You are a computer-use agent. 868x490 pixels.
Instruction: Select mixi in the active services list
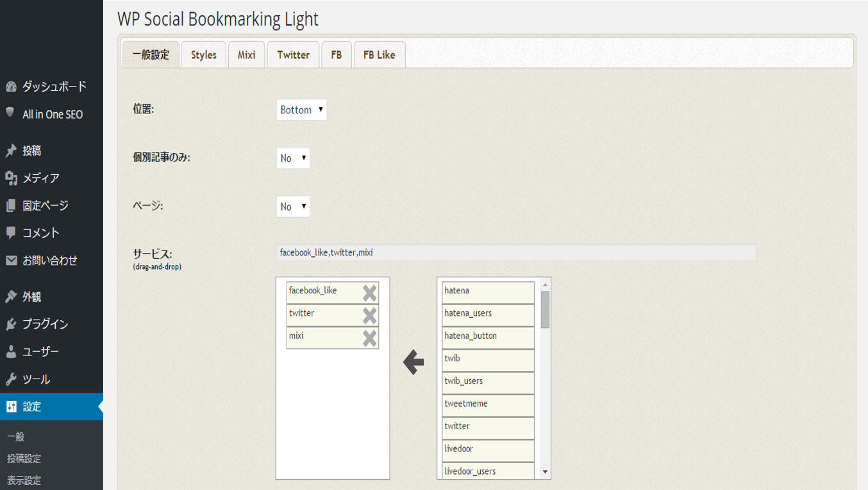click(x=333, y=338)
